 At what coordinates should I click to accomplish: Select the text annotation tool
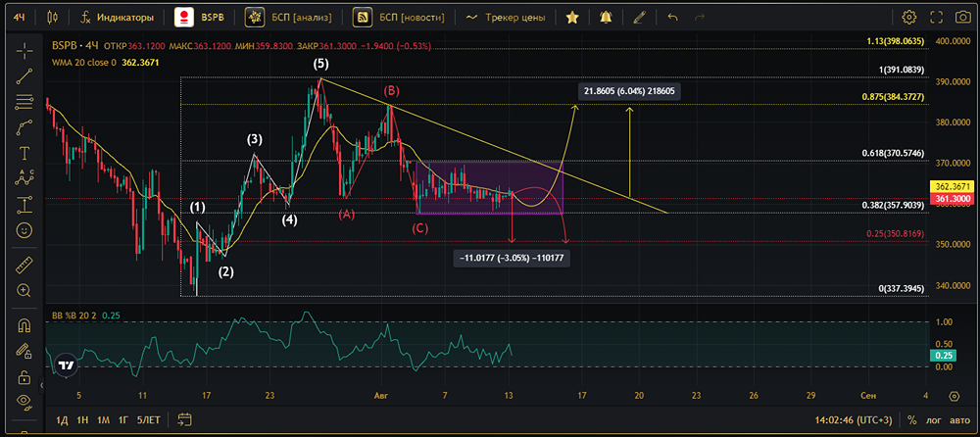click(x=24, y=153)
